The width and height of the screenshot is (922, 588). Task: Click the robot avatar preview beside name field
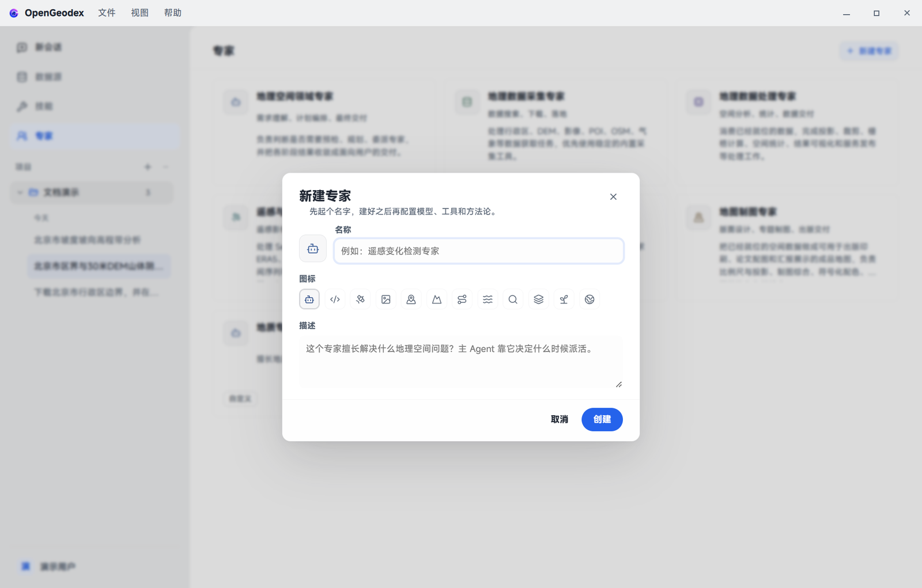coord(313,249)
